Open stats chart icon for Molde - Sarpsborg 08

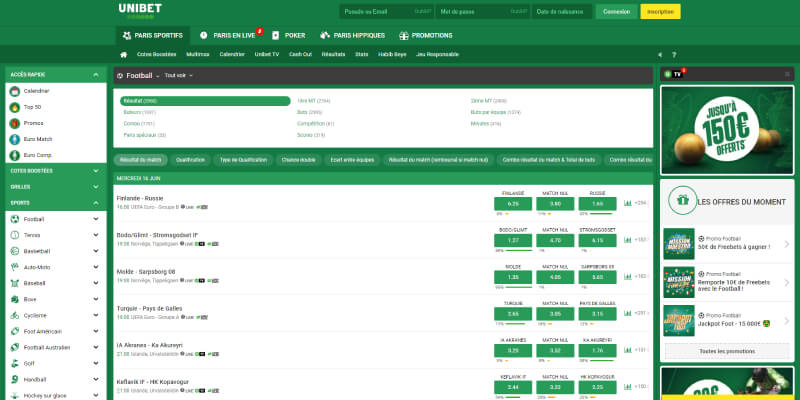click(628, 277)
